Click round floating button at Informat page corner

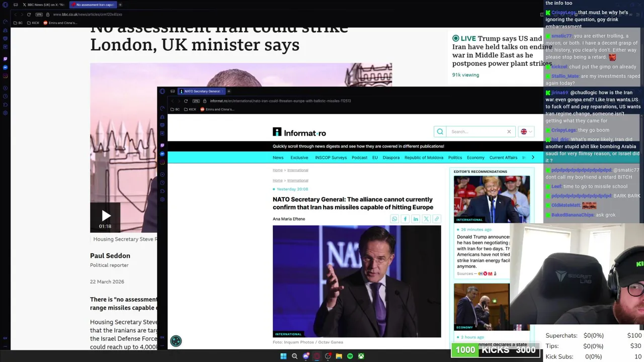[x=176, y=341]
